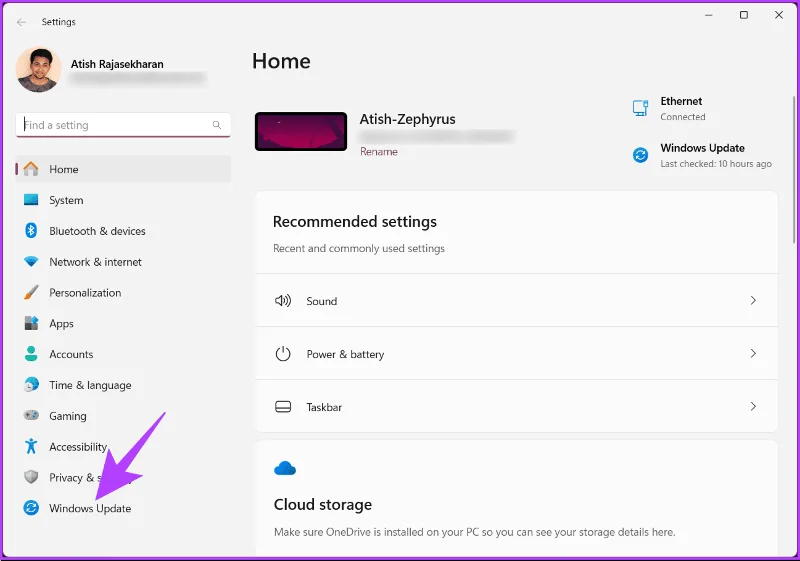Click the Power & battery icon

[283, 353]
